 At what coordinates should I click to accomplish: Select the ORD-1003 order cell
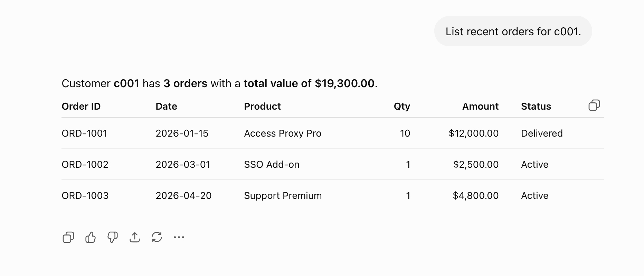85,195
